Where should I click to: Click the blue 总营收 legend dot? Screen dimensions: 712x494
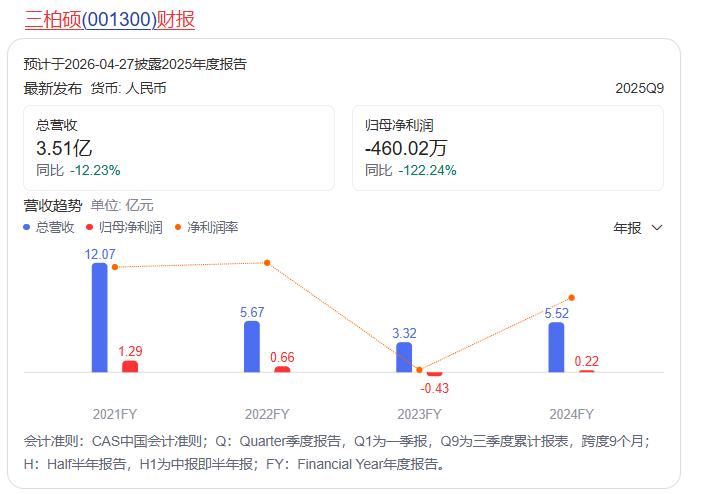(x=27, y=227)
